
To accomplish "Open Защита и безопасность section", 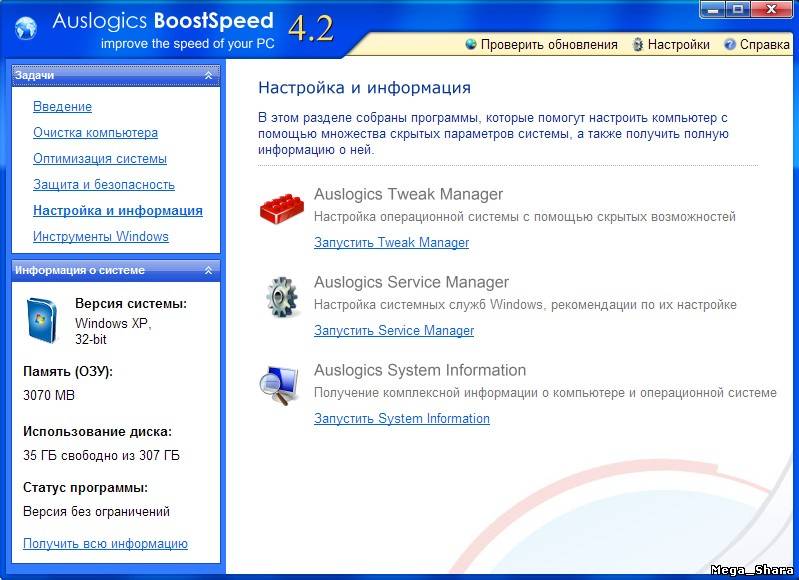I will 104,184.
